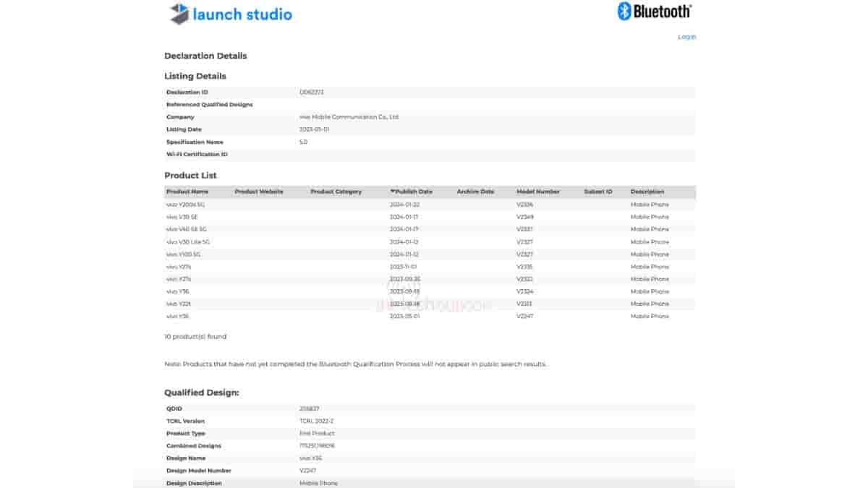Click the Declaration ID value field
This screenshot has width=868, height=488.
pos(312,93)
